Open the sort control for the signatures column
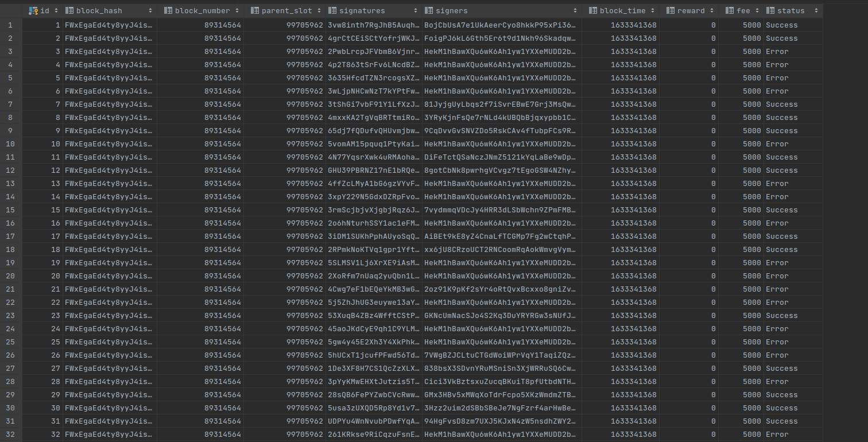 tap(416, 10)
